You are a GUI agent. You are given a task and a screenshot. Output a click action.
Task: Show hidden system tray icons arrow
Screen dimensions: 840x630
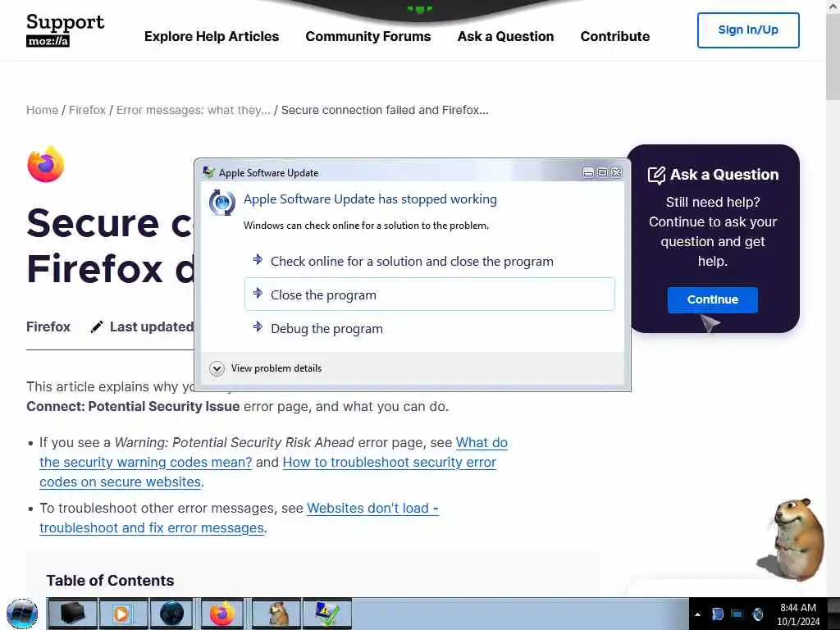tap(697, 614)
